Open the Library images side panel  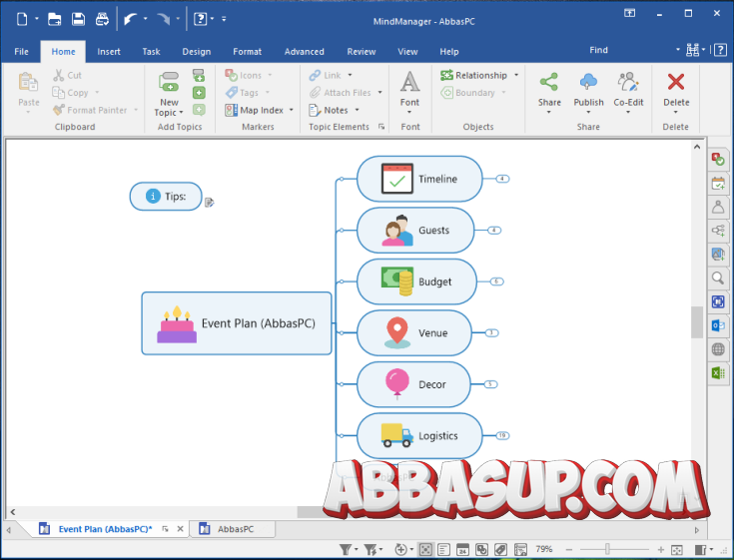pos(718,254)
